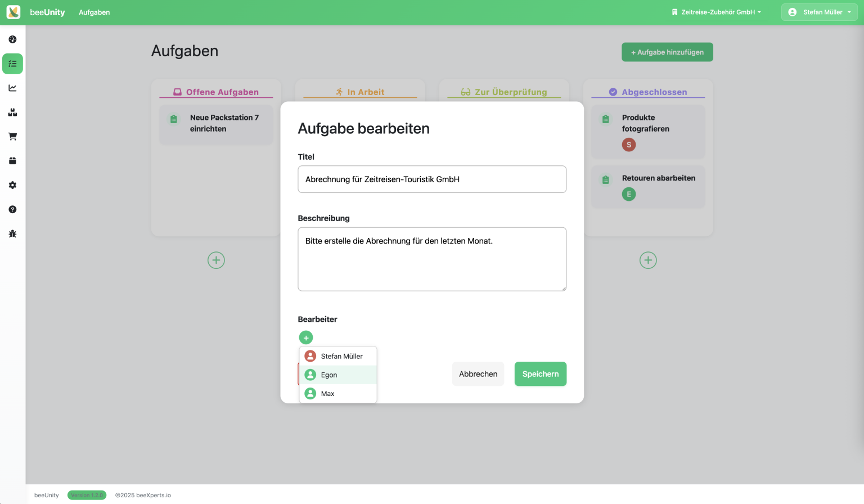This screenshot has width=864, height=504.
Task: Click the Abbrechen button
Action: pyautogui.click(x=478, y=374)
